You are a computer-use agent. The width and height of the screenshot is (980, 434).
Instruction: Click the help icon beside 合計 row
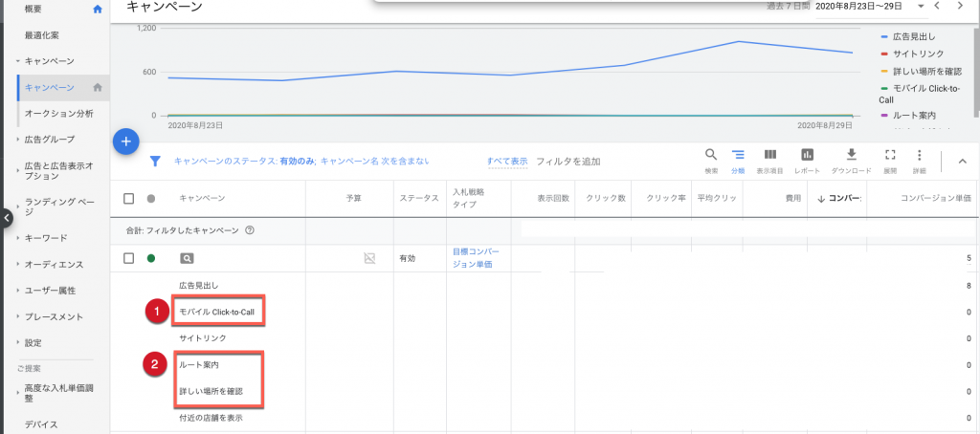click(250, 230)
